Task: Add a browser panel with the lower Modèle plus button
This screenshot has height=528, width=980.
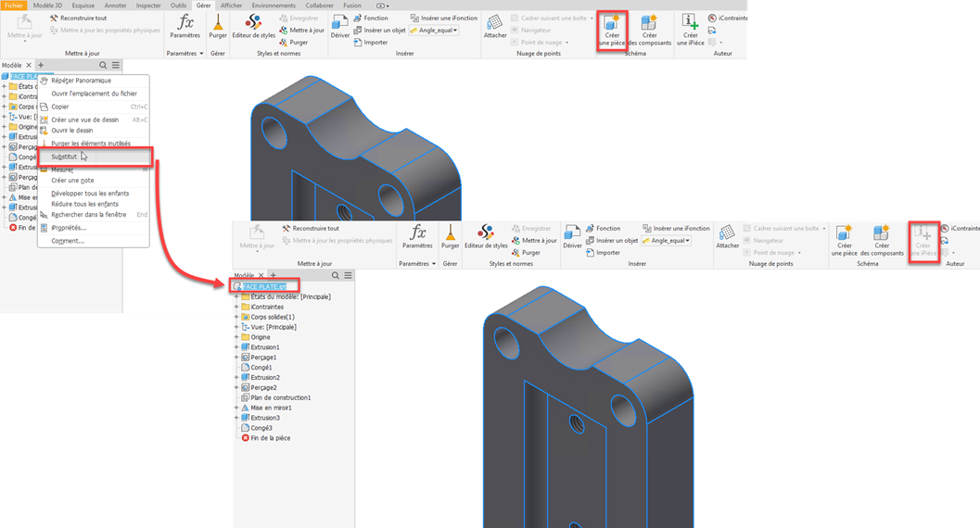Action: point(274,275)
